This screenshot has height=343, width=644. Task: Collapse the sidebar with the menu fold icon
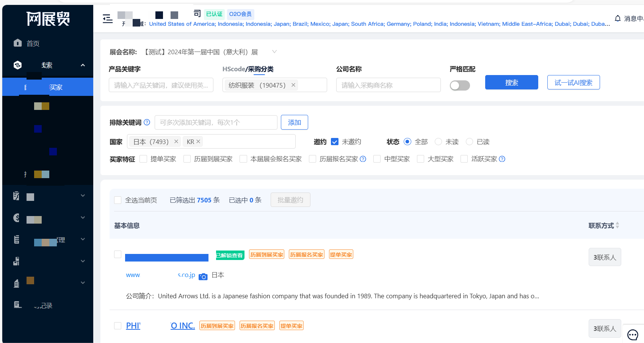pos(108,19)
